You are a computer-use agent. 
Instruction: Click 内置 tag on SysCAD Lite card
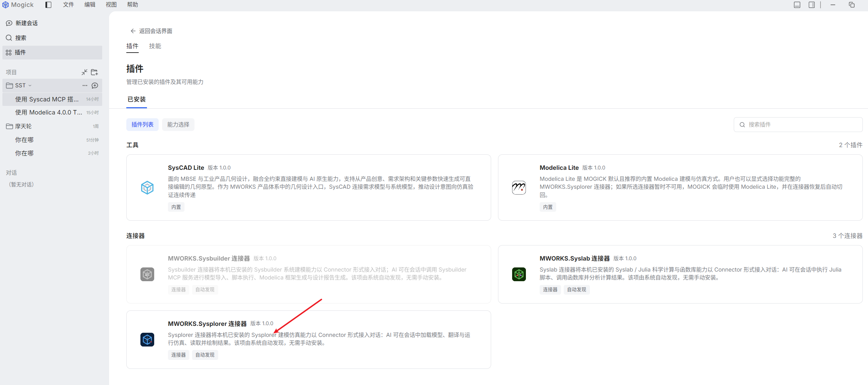[x=176, y=207]
